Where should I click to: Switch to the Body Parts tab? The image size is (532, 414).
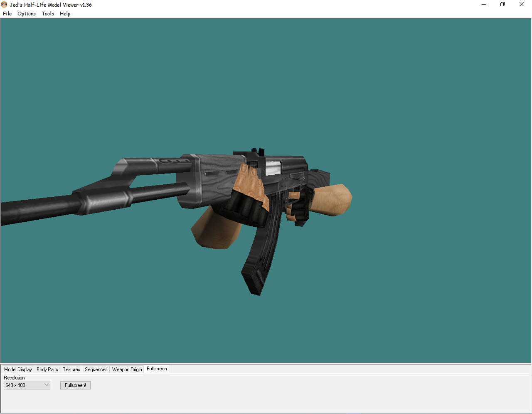tap(47, 369)
